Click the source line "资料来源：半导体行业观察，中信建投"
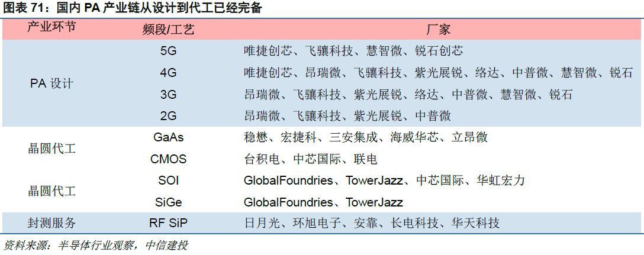Image resolution: width=644 pixels, height=255 pixels. tap(95, 246)
